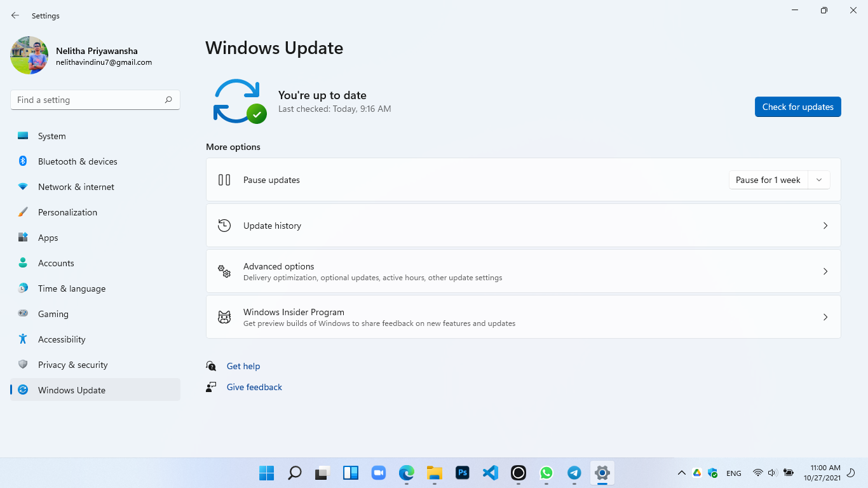The width and height of the screenshot is (868, 488).
Task: Open Personalization settings
Action: click(95, 212)
